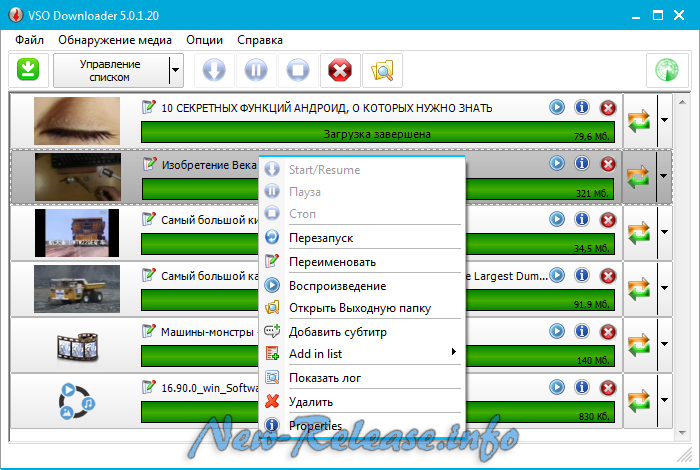This screenshot has width=700, height=470.
Task: Open convert dropdown arrow for 140 Мб row
Action: (x=664, y=344)
